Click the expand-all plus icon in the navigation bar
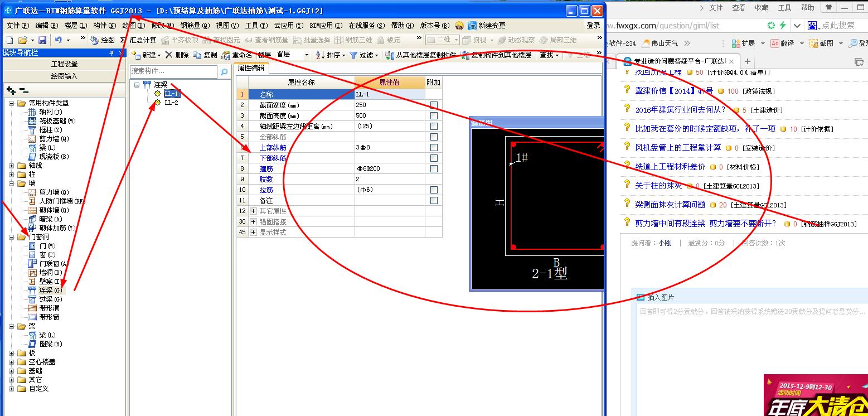Viewport: 868px width, 416px height. coord(11,90)
